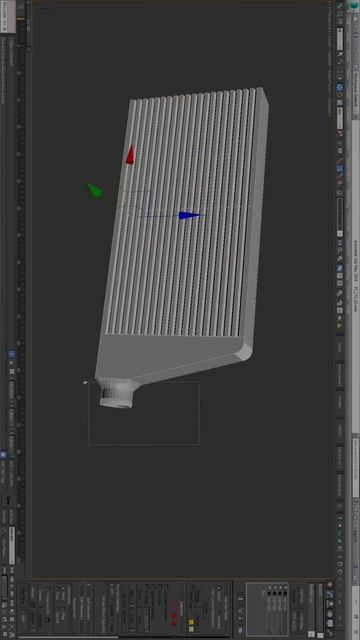Click the object name field in Modify panel
Screen dimensions: 360x640
[x=320, y=607]
